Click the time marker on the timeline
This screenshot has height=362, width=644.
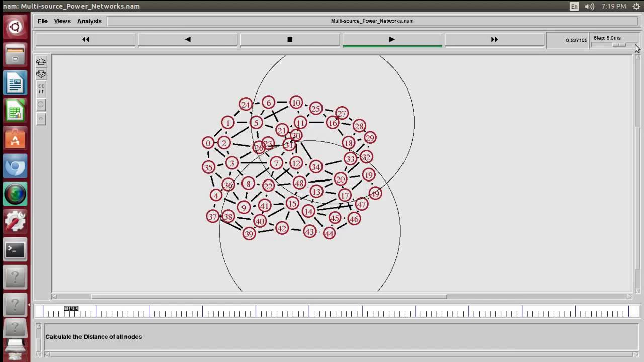point(71,308)
